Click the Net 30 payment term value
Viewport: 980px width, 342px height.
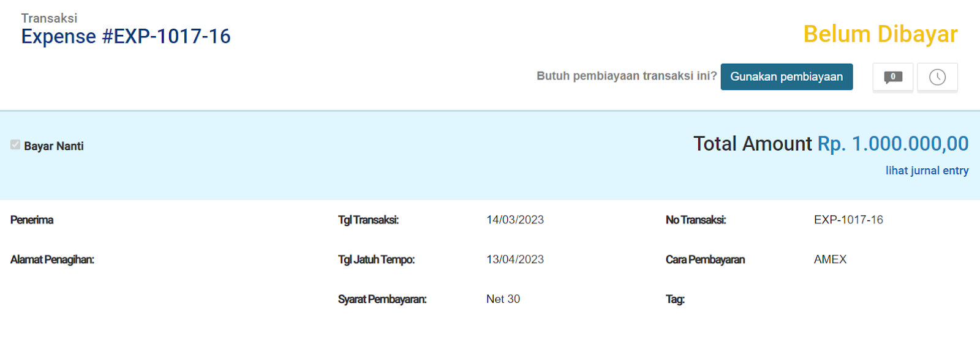503,299
